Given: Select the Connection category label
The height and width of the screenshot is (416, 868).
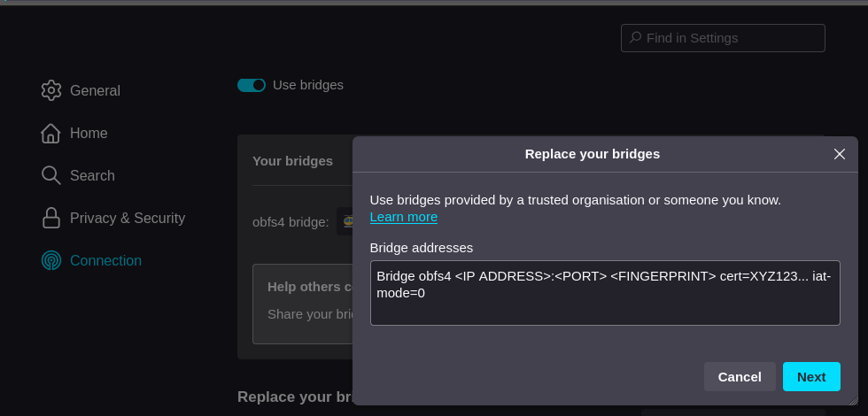Looking at the screenshot, I should [x=105, y=260].
